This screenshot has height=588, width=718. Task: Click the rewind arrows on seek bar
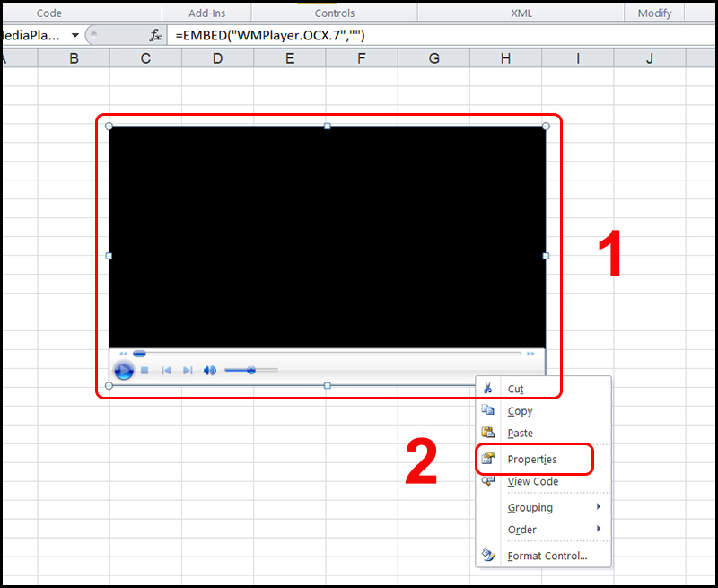pos(123,354)
